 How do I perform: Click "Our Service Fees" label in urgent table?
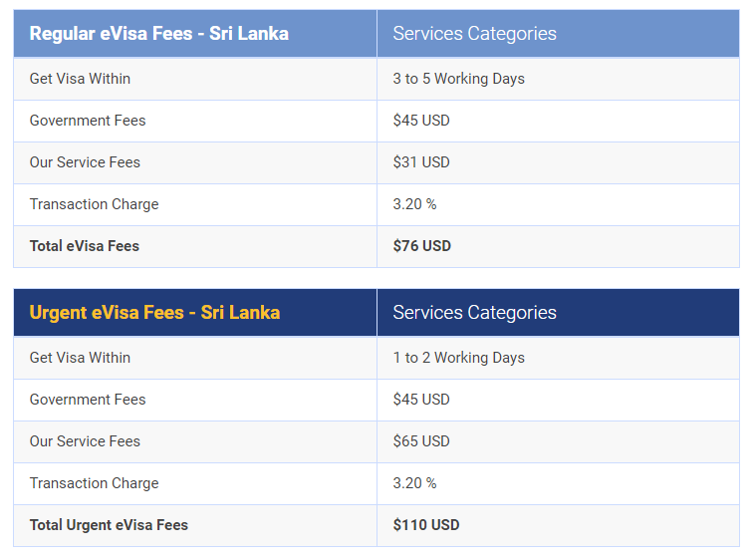tap(85, 441)
